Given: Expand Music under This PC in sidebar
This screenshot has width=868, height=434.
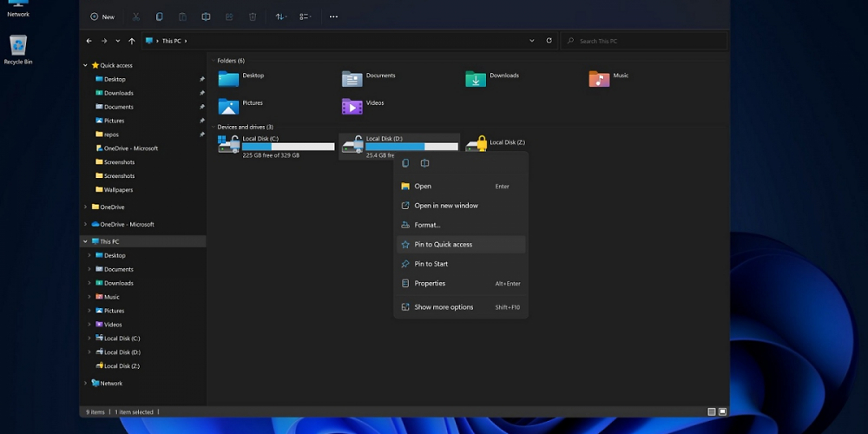Looking at the screenshot, I should click(89, 297).
